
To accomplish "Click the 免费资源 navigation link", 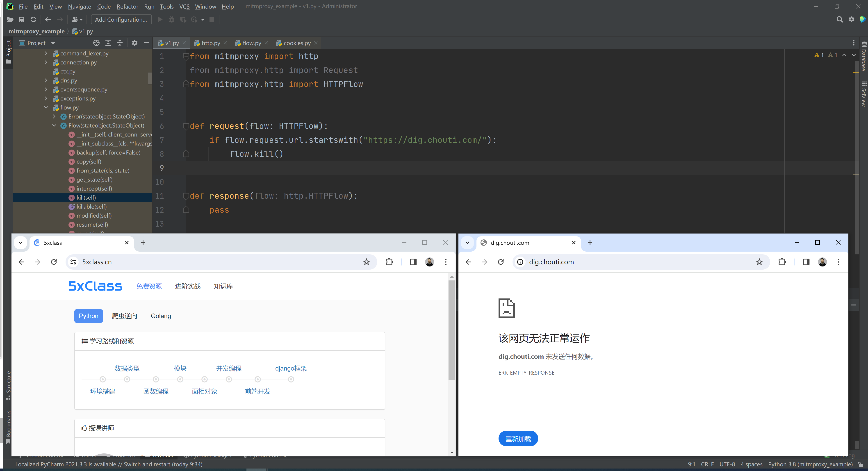I will 149,286.
